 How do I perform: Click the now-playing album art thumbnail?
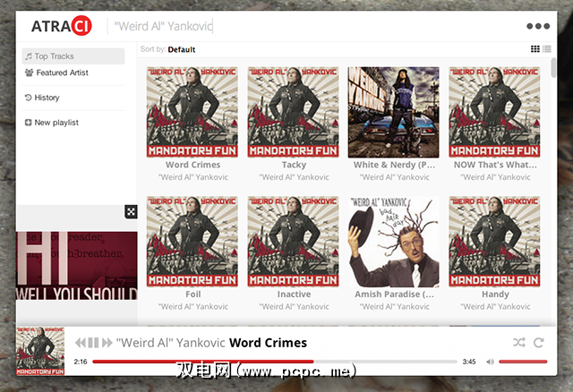pos(40,352)
